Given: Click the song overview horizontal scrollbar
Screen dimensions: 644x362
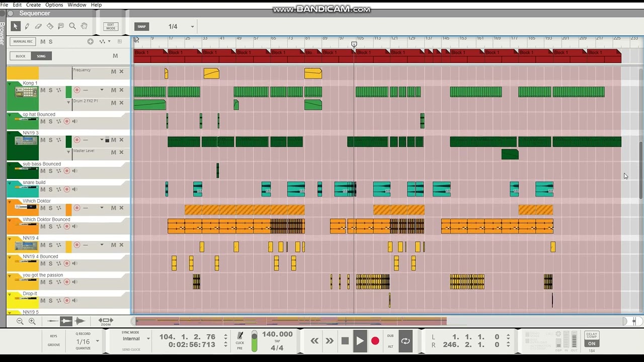Looking at the screenshot, I should [291, 321].
